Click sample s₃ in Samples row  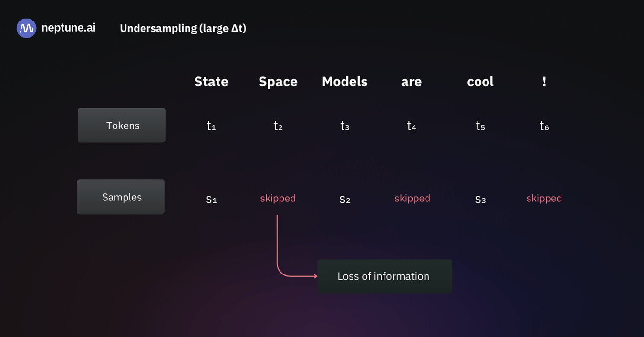[x=480, y=199]
